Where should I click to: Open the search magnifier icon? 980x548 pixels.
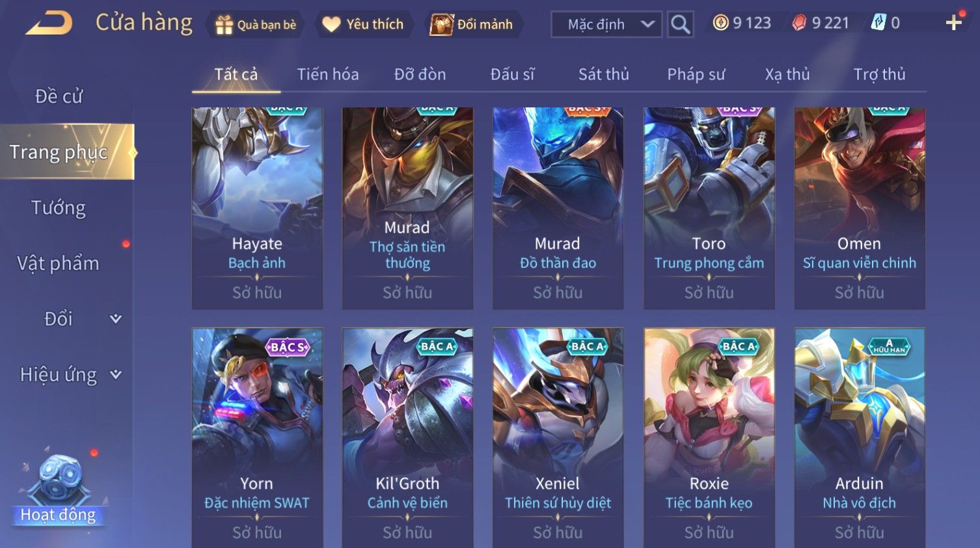[680, 25]
